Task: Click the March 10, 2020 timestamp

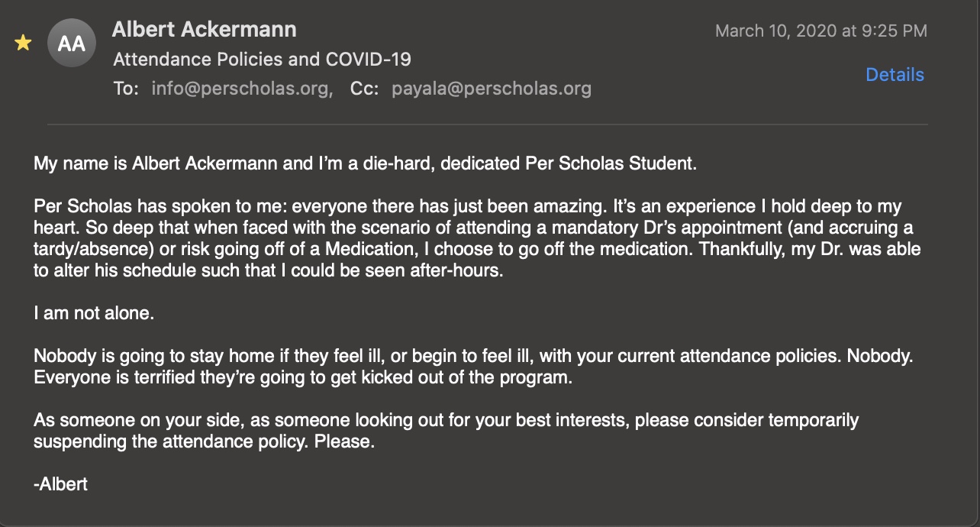Action: coord(821,31)
